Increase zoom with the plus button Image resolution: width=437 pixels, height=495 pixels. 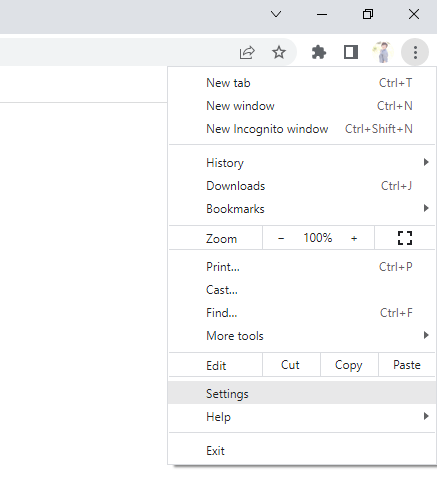click(x=354, y=238)
